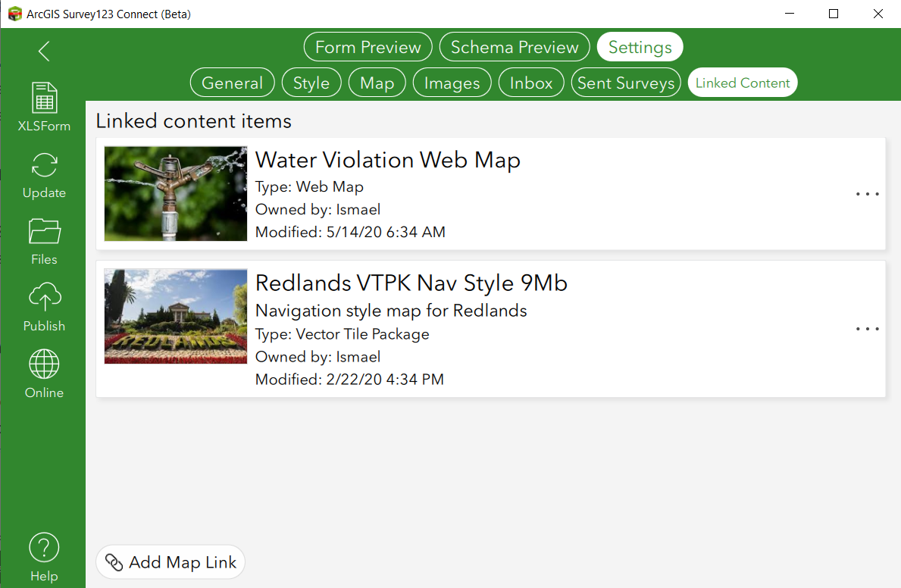This screenshot has height=588, width=901.
Task: Click the sprinkler thumbnail of Water Violation map
Action: click(x=176, y=194)
